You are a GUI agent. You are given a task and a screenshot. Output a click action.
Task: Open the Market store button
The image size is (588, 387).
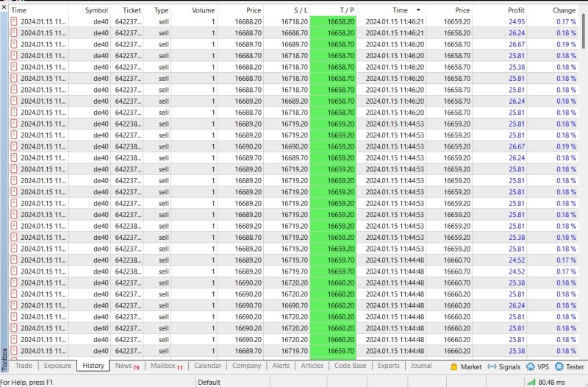click(x=465, y=366)
